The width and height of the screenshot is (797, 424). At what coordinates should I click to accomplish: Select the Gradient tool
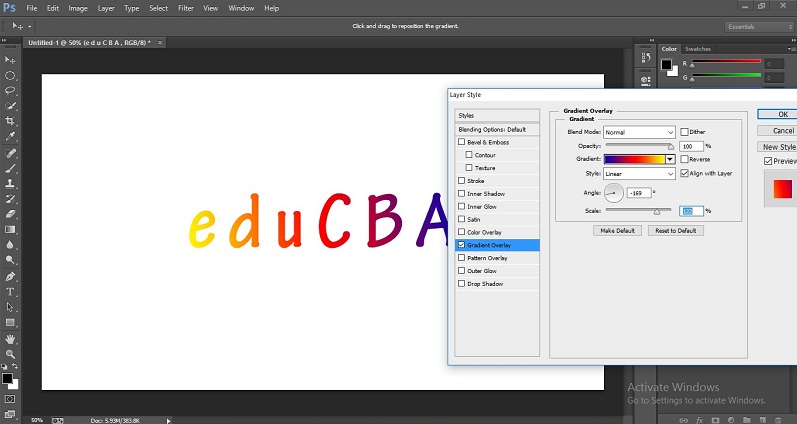[10, 229]
